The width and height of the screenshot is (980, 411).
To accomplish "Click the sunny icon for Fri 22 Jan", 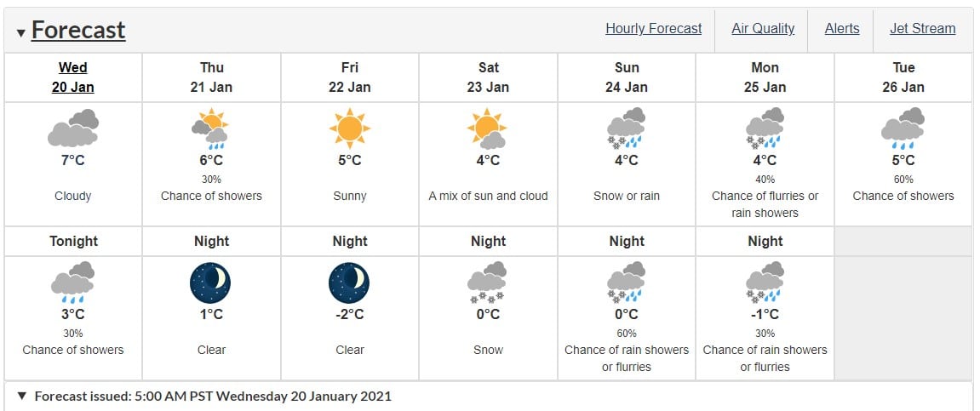I will pyautogui.click(x=349, y=128).
